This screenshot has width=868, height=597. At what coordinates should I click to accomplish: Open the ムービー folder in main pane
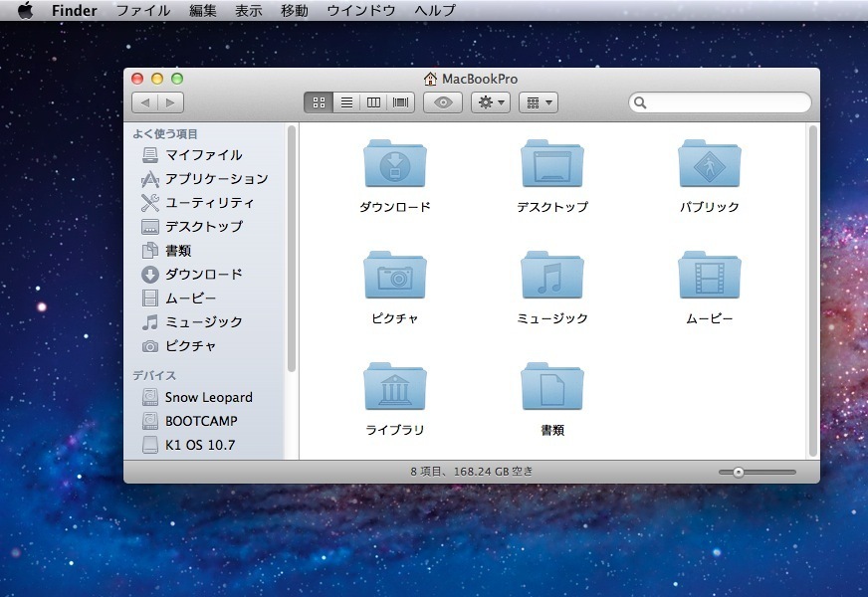pos(710,276)
